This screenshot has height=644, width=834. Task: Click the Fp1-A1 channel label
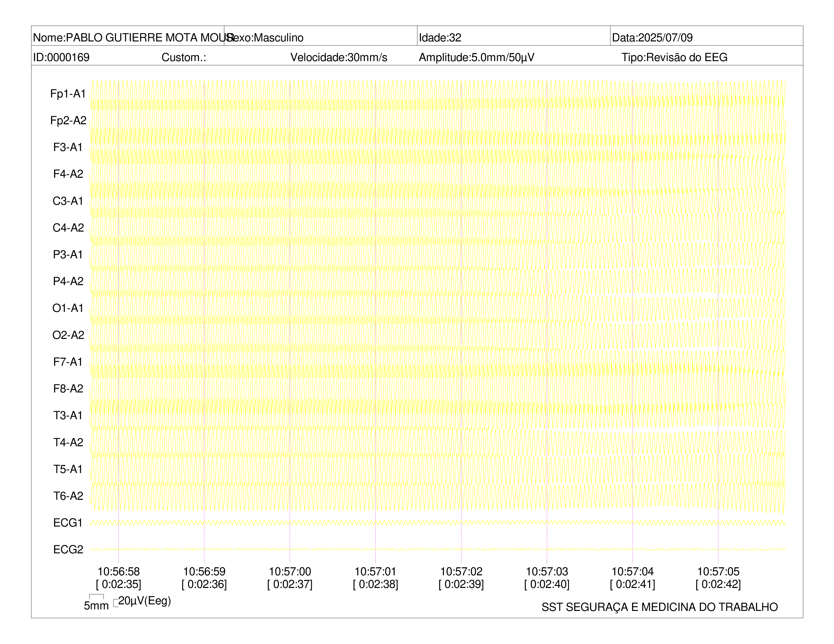coord(68,94)
